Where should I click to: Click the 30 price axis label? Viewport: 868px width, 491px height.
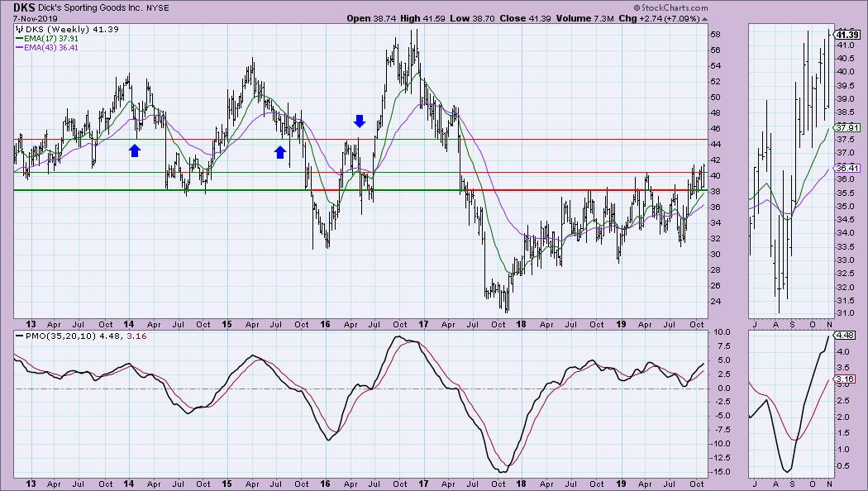(x=715, y=255)
